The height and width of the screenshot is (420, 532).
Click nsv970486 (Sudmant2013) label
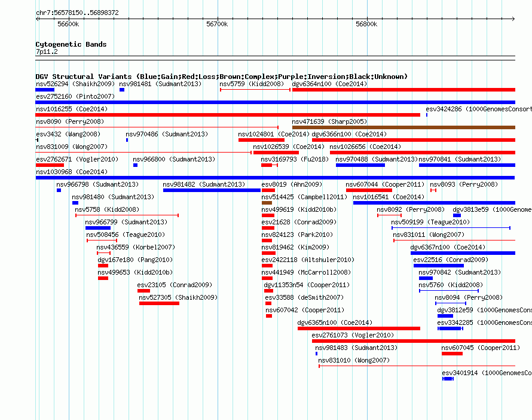click(x=167, y=134)
